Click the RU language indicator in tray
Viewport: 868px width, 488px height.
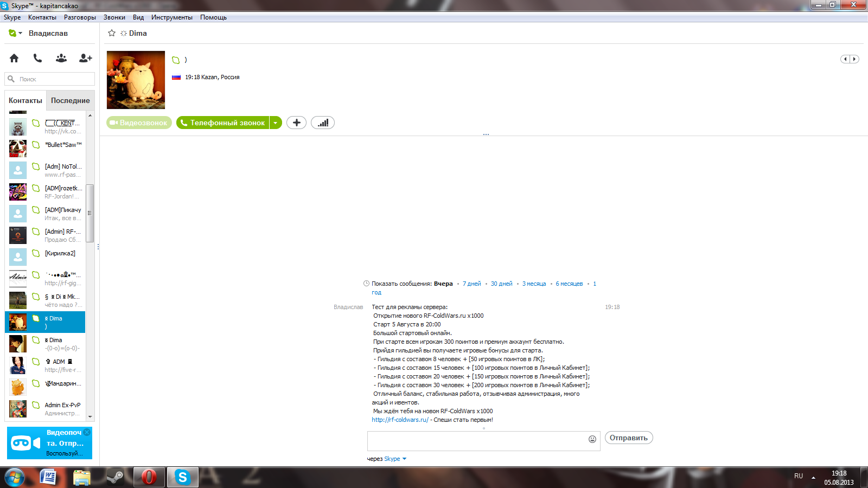coord(799,476)
